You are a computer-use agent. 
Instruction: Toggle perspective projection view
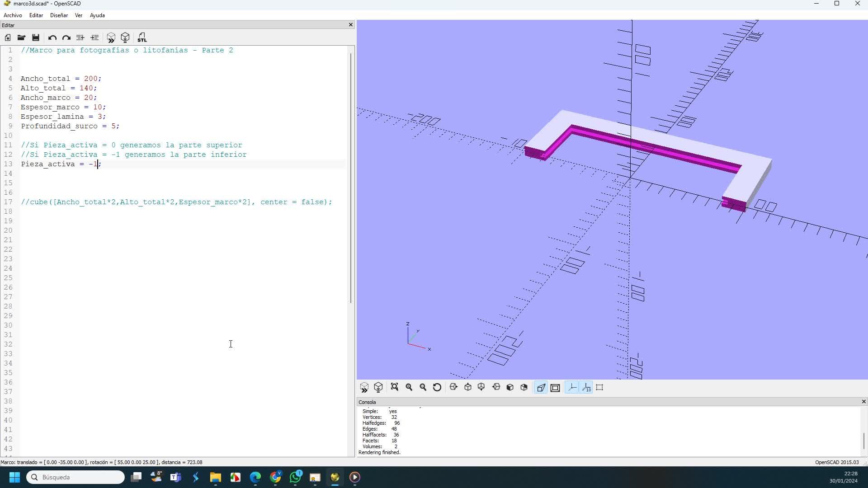coord(541,387)
